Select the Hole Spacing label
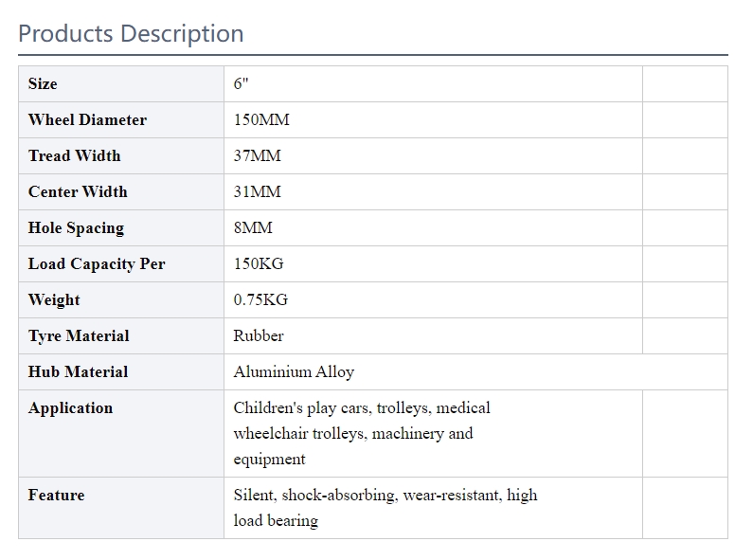 coord(77,227)
